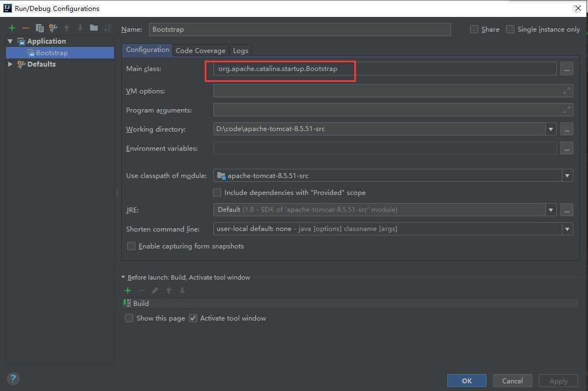Remove the selected before-launch task
588x391 pixels.
[141, 291]
